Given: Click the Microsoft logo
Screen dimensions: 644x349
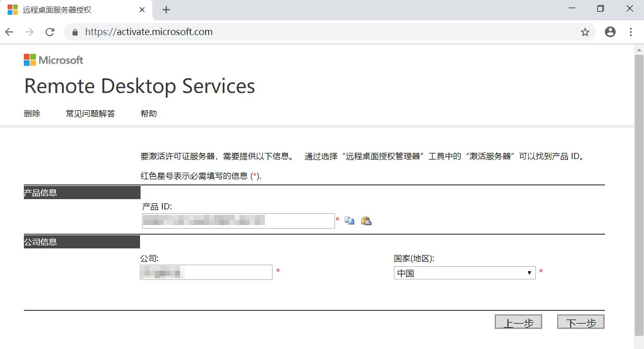Looking at the screenshot, I should click(53, 60).
